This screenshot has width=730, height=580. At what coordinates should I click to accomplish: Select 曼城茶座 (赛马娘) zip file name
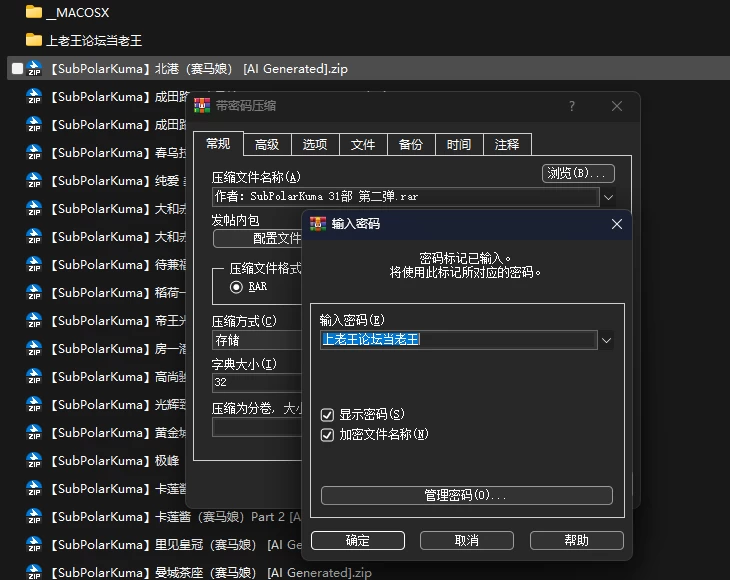click(212, 573)
